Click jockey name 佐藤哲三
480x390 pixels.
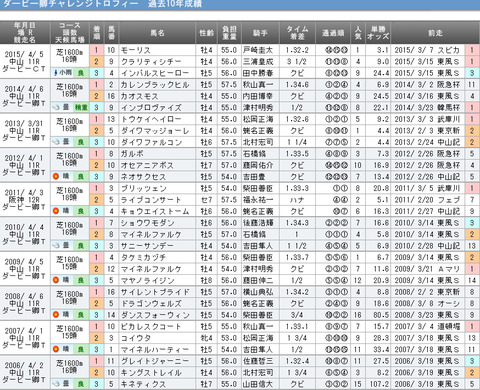[258, 361]
